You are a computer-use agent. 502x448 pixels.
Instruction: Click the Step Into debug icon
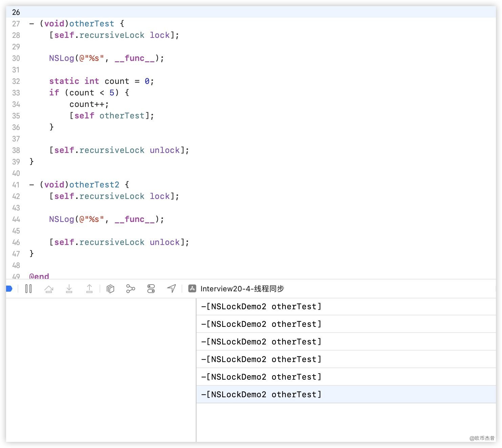[69, 289]
